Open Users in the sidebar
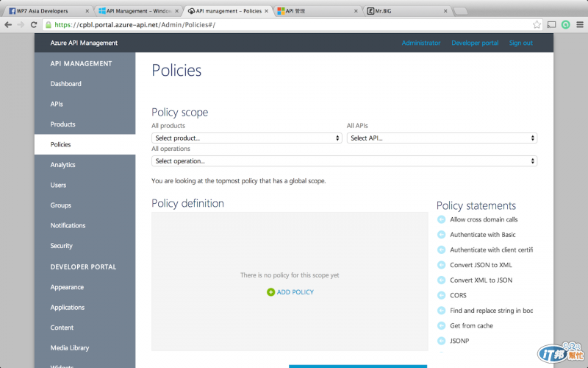This screenshot has width=588, height=368. point(58,185)
